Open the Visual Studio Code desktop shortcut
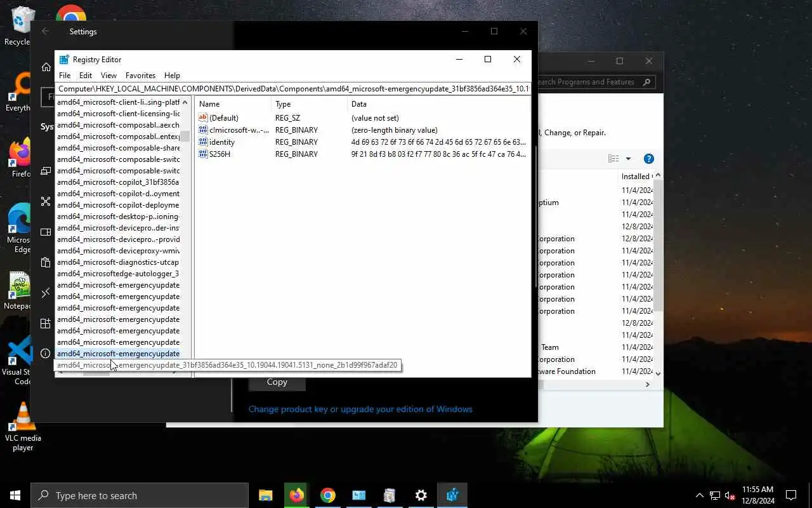This screenshot has width=812, height=508. point(19,360)
